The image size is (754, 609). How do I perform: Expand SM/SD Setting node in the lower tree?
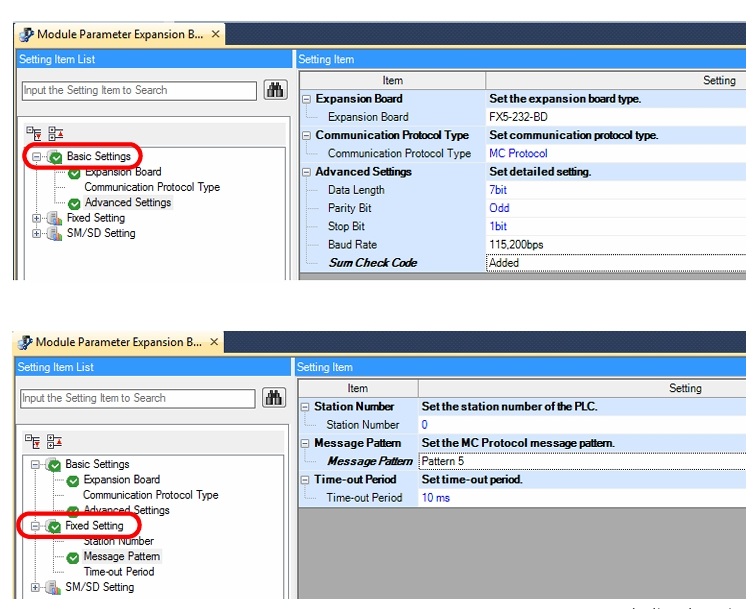tap(37, 588)
